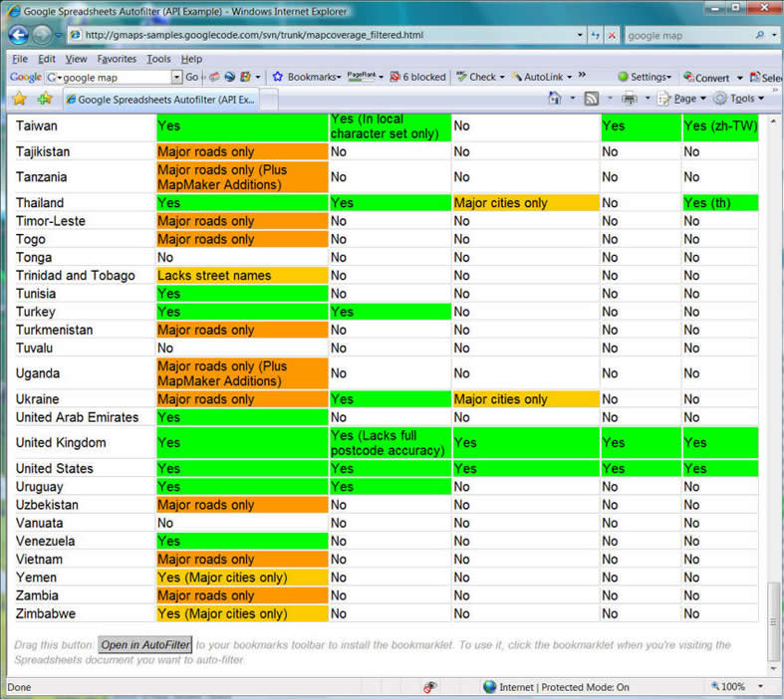The height and width of the screenshot is (699, 784).
Task: Click the vertical scrollbar thumb
Action: tap(773, 622)
